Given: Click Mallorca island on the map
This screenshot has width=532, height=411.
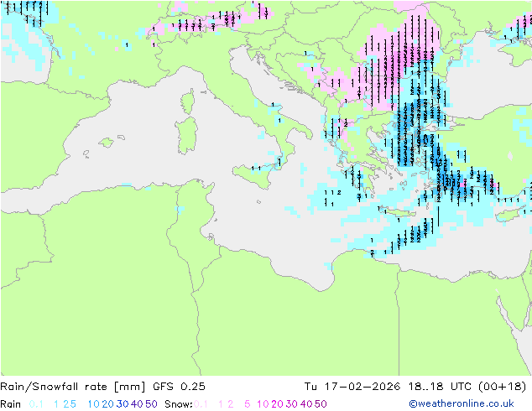Looking at the screenshot, I should [x=107, y=143].
